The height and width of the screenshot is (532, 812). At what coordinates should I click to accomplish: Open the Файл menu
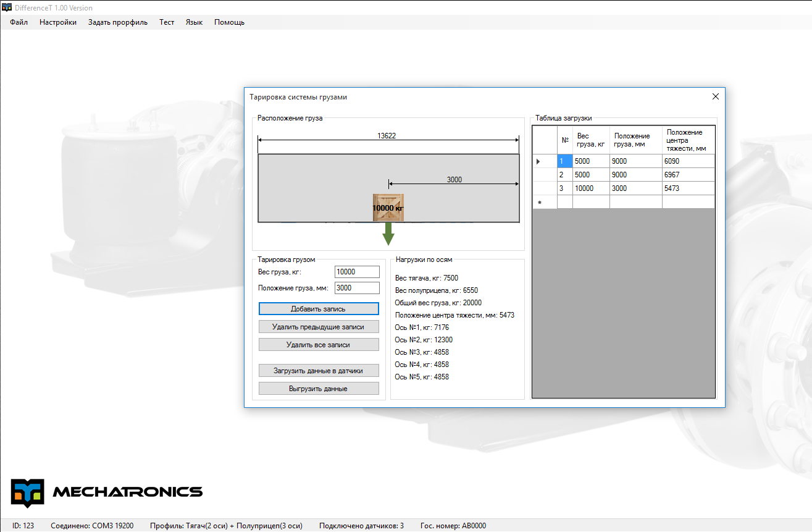[x=19, y=22]
